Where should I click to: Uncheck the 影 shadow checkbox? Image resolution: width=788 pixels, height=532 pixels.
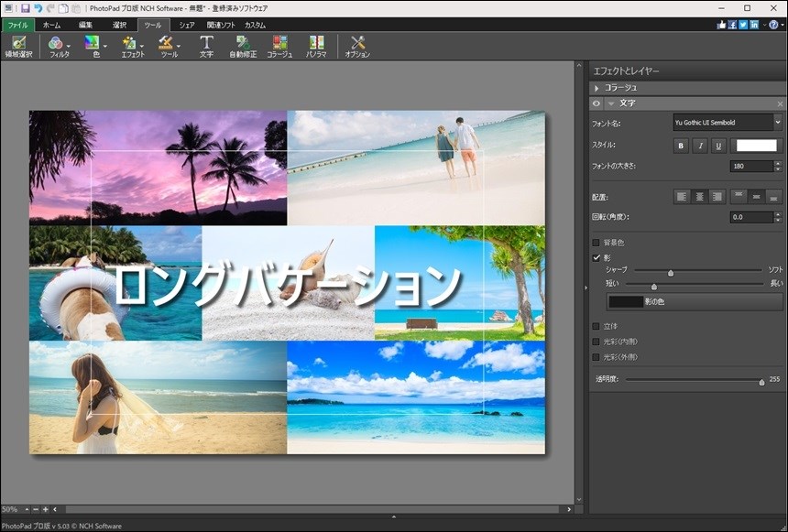[596, 258]
